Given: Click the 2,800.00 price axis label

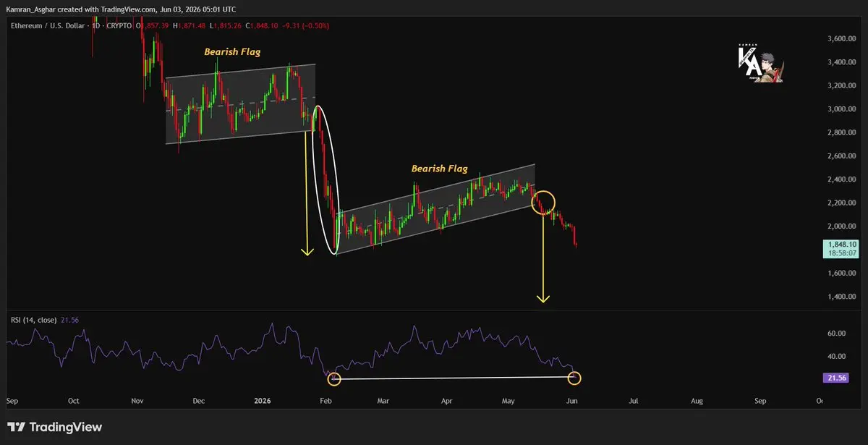Looking at the screenshot, I should (843, 132).
